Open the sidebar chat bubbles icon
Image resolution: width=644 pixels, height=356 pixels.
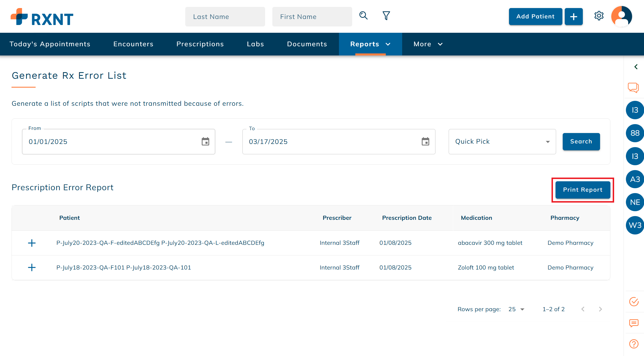pyautogui.click(x=633, y=87)
